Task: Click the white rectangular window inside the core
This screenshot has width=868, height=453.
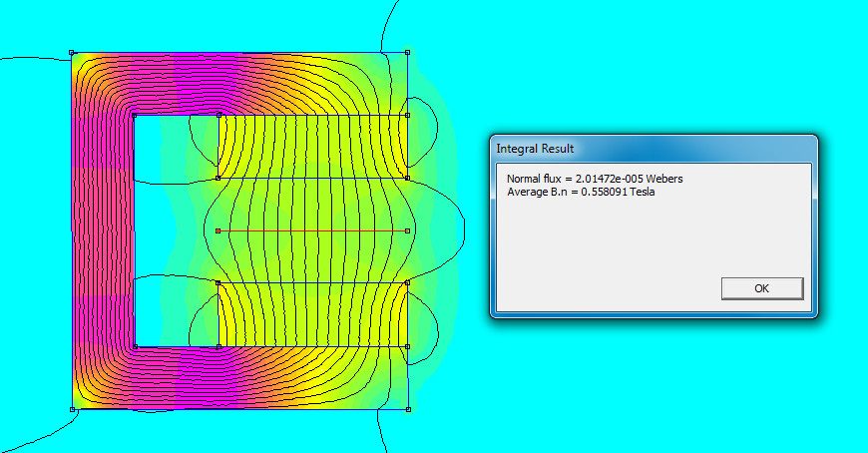Action: (175, 230)
